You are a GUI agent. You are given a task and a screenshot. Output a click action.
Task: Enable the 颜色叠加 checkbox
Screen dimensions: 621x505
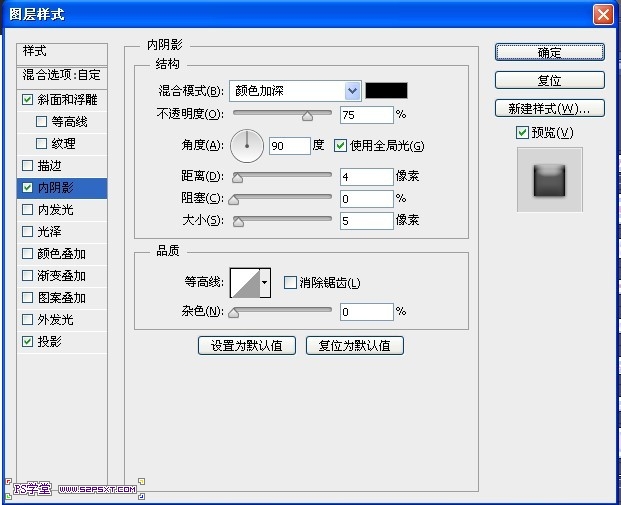(27, 253)
